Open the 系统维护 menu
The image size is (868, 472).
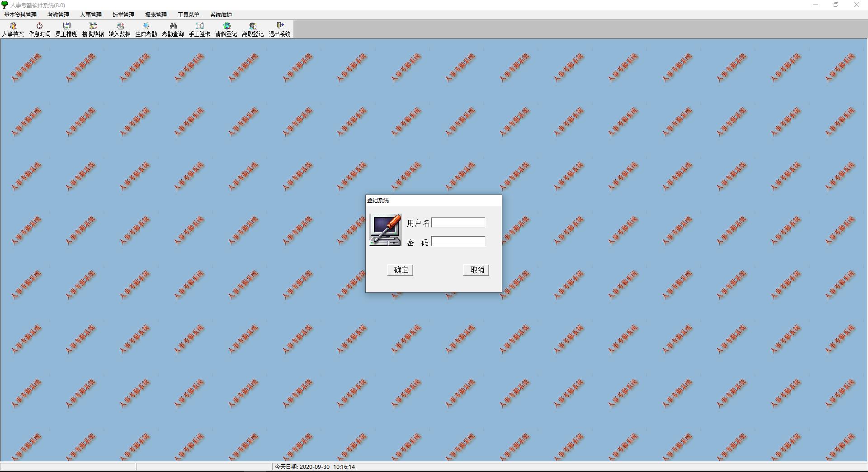(x=221, y=14)
